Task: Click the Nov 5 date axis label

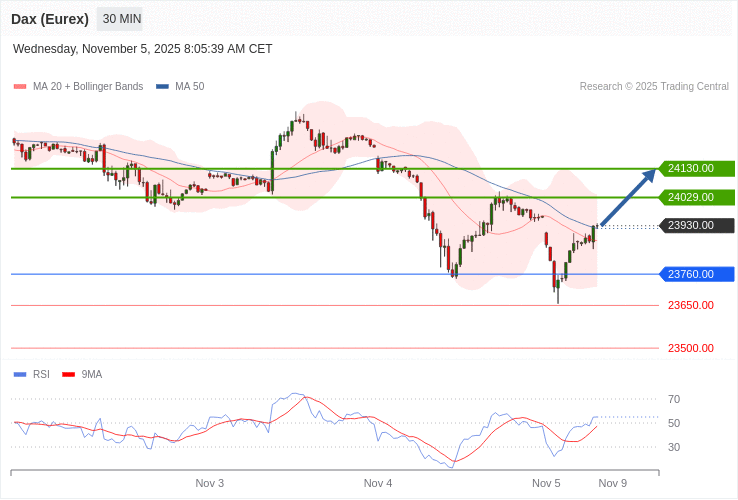Action: 546,483
